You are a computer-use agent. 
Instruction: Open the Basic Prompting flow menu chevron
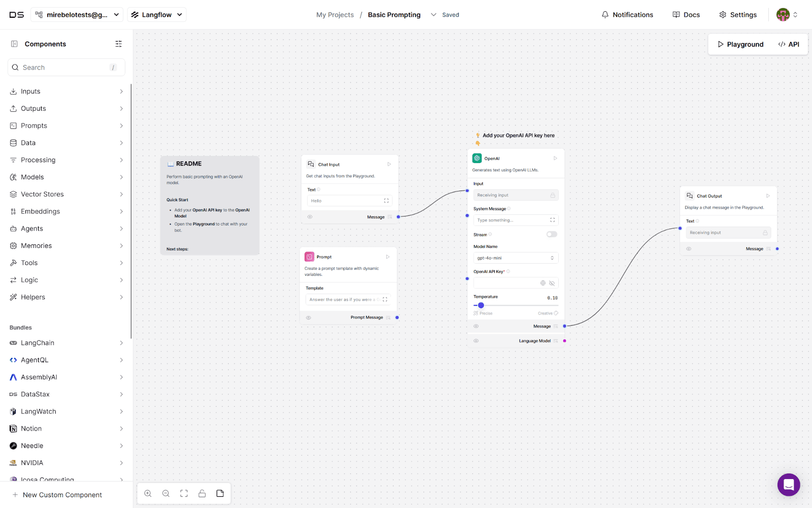pyautogui.click(x=433, y=15)
